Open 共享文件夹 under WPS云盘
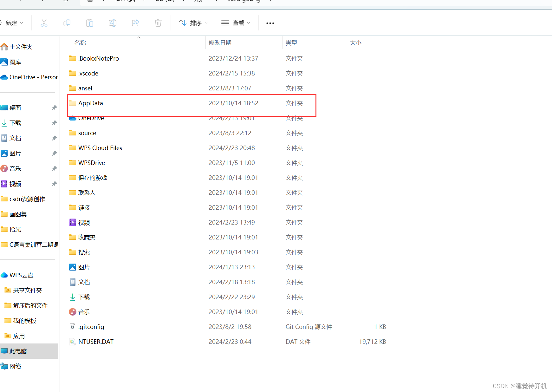Image resolution: width=552 pixels, height=392 pixels. [x=23, y=290]
